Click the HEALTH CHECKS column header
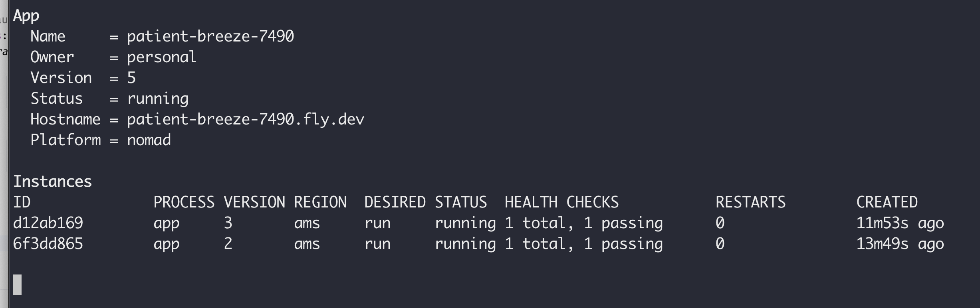This screenshot has width=980, height=308. click(x=561, y=202)
